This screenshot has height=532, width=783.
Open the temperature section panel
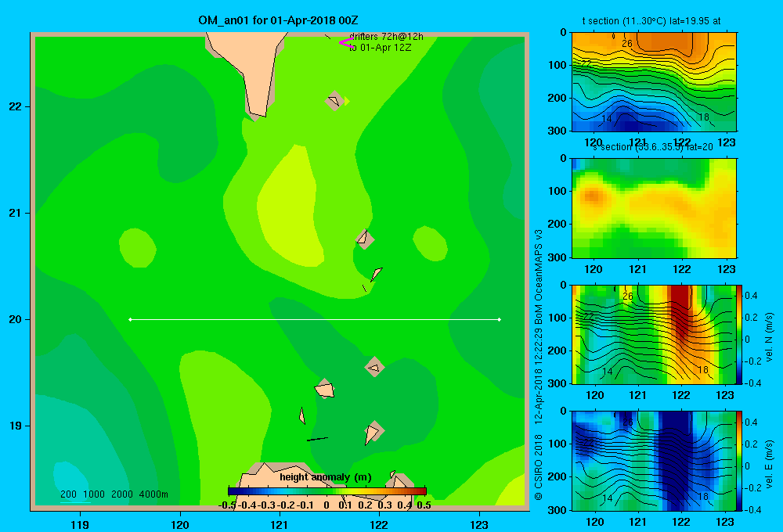[654, 82]
